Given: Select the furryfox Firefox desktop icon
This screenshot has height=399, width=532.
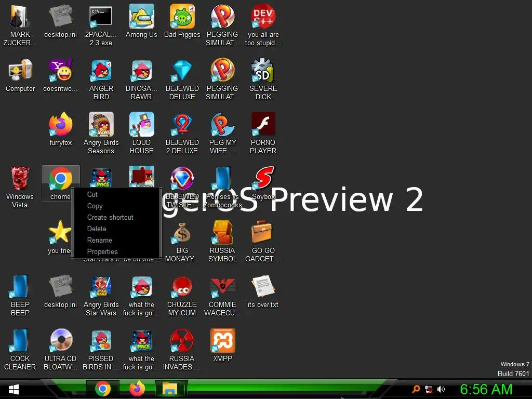Looking at the screenshot, I should (60, 129).
